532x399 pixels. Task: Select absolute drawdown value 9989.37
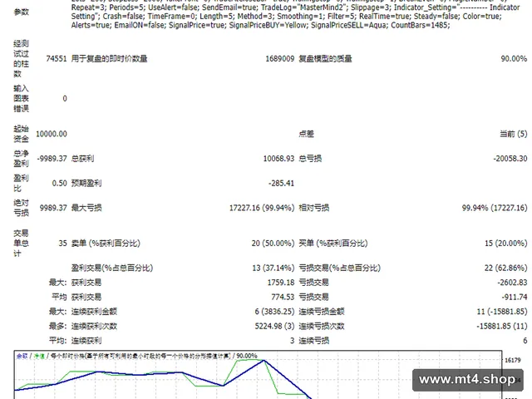point(53,208)
